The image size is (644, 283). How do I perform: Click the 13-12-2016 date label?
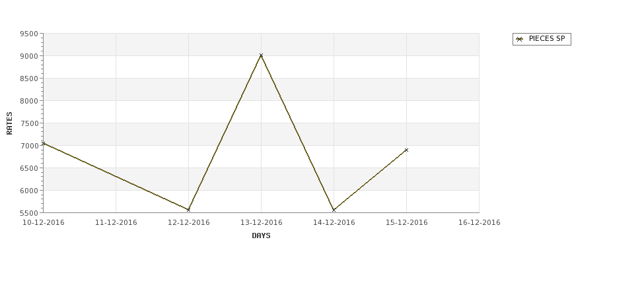coord(261,223)
